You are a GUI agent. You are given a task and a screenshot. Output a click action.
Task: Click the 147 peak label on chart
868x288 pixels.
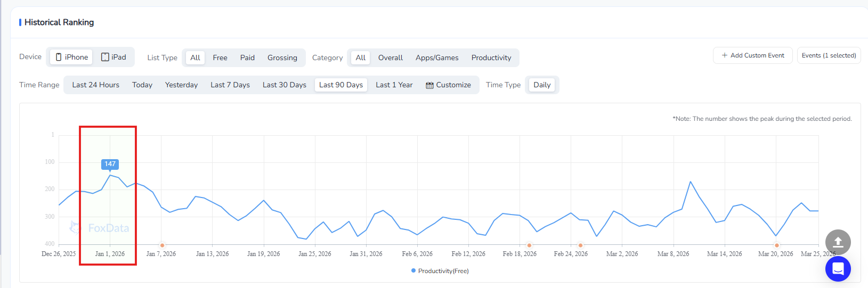[110, 164]
